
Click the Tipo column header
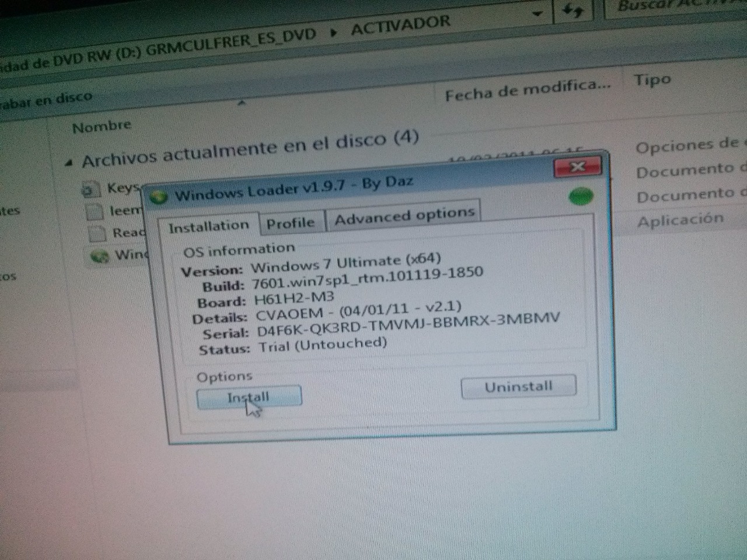(652, 80)
